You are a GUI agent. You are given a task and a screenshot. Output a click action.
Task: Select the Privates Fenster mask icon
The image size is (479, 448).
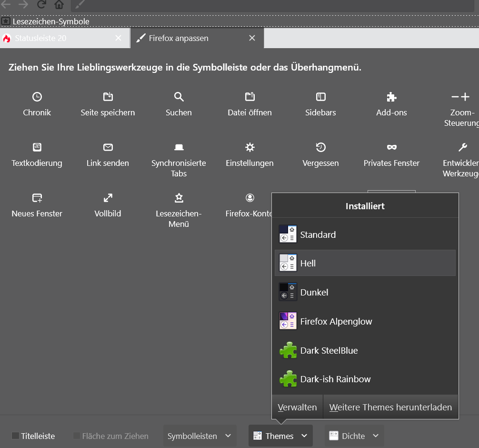coord(391,147)
